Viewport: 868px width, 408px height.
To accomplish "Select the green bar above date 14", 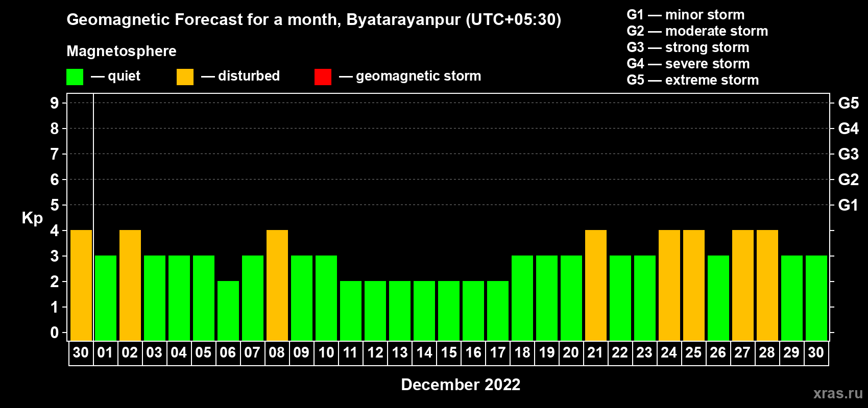I will click(424, 311).
